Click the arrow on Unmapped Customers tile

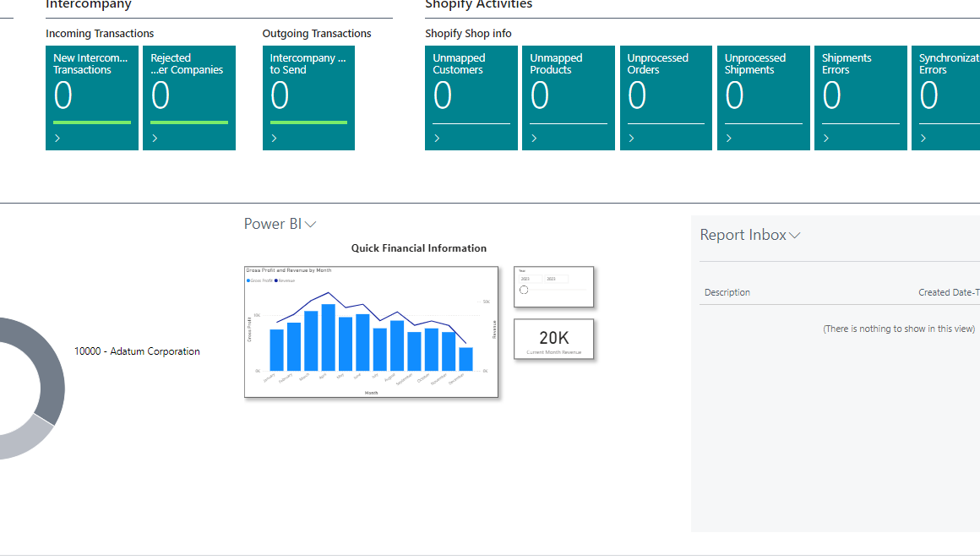click(437, 139)
